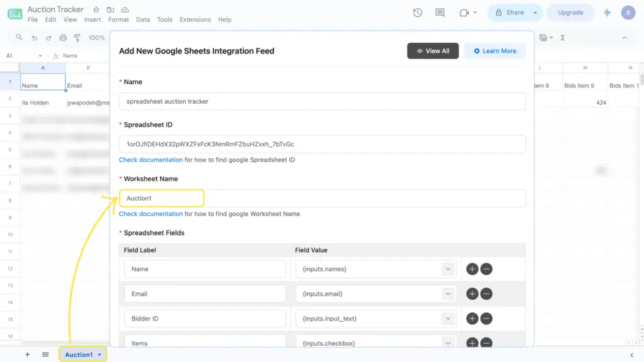Add row after Name field with plus
The height and width of the screenshot is (362, 644).
[472, 269]
